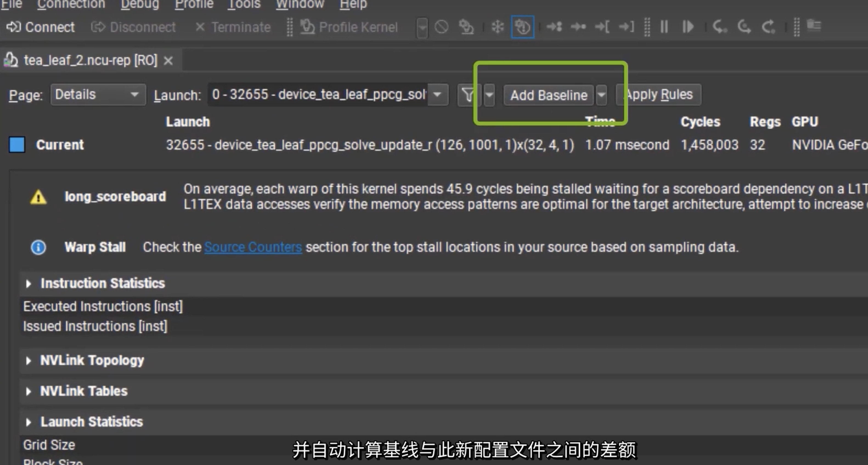Click the crossed-circle disable icon in toolbar

(x=441, y=27)
